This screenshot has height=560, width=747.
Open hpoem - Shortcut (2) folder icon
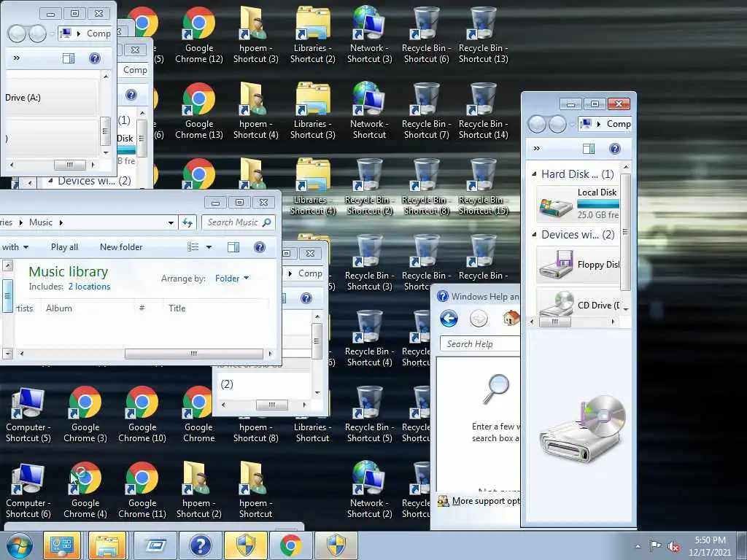pos(198,489)
